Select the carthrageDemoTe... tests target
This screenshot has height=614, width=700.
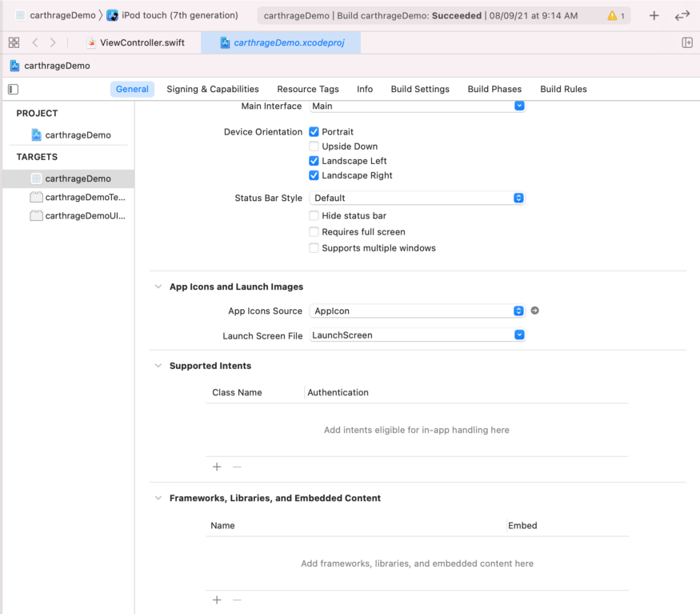click(78, 197)
